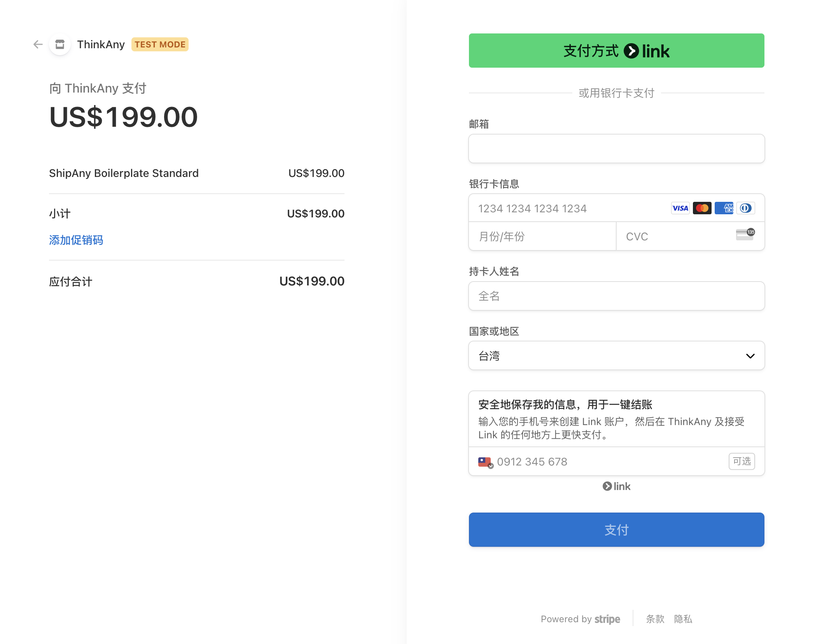Click the ThinkAny merchant name

click(101, 44)
